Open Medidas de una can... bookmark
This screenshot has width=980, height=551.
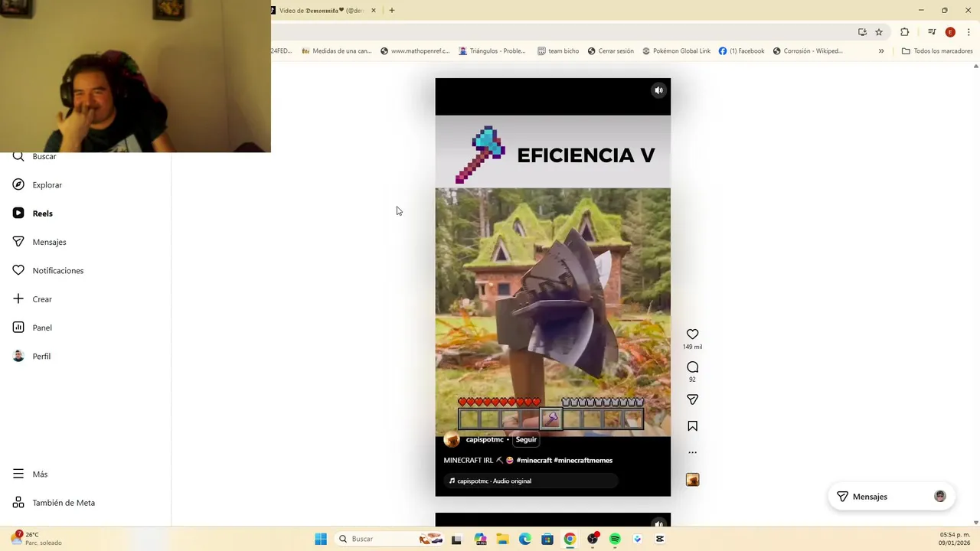336,51
